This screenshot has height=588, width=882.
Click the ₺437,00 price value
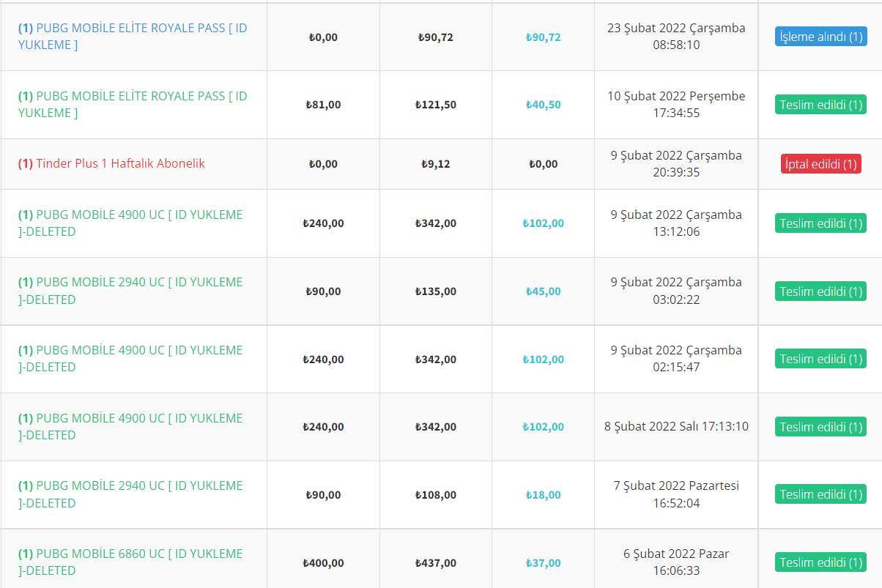click(436, 563)
